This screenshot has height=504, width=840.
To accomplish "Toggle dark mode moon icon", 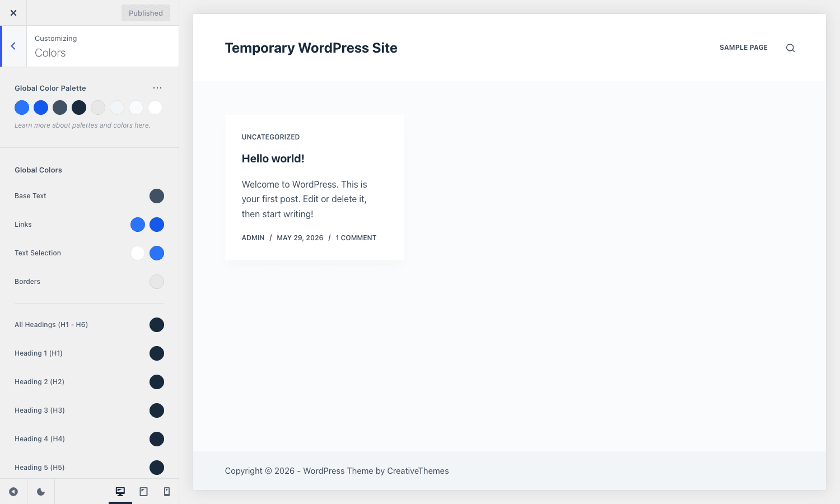I will click(41, 492).
